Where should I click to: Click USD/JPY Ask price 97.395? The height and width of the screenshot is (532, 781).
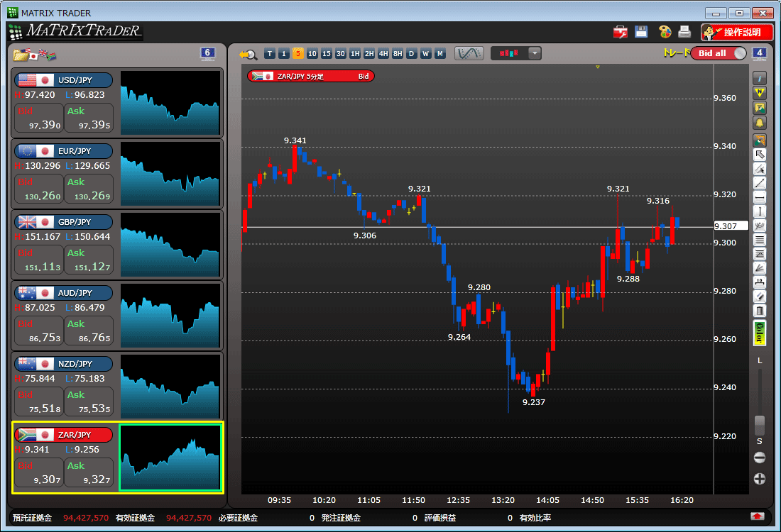pyautogui.click(x=89, y=118)
